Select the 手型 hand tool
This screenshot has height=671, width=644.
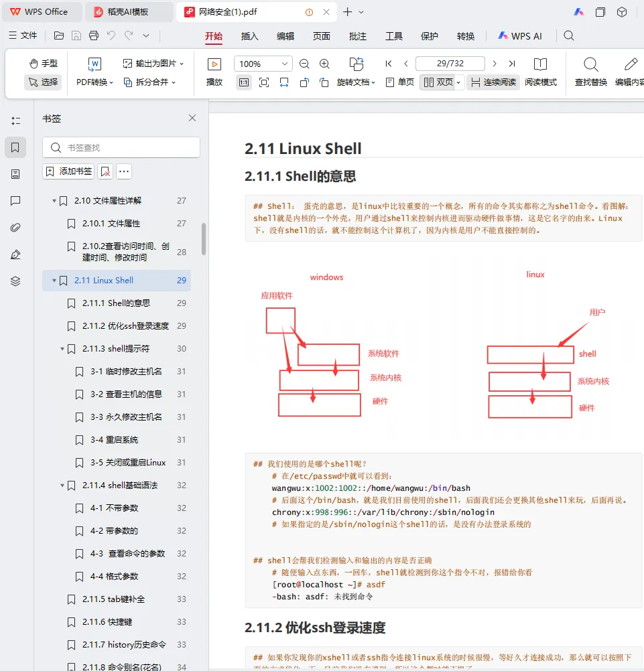point(44,64)
